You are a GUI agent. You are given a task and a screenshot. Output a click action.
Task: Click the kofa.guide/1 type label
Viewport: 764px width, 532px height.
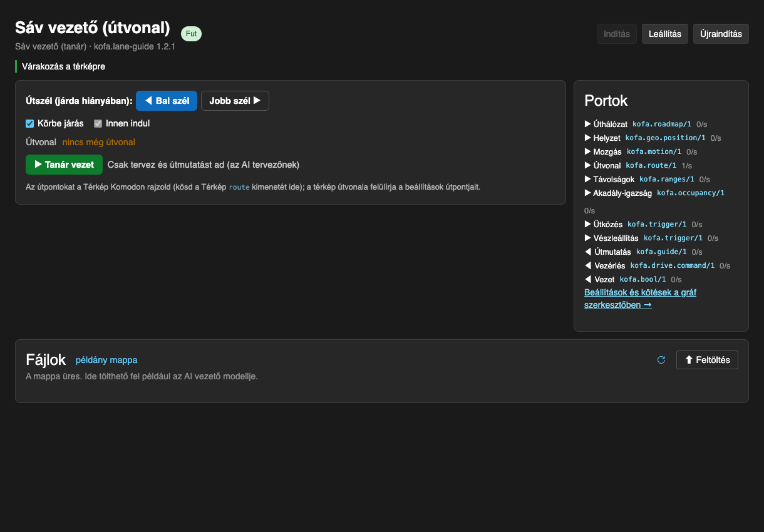pyautogui.click(x=662, y=252)
